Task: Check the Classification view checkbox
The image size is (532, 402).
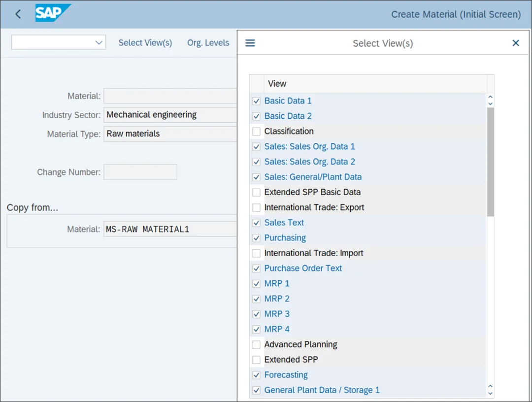Action: tap(257, 132)
